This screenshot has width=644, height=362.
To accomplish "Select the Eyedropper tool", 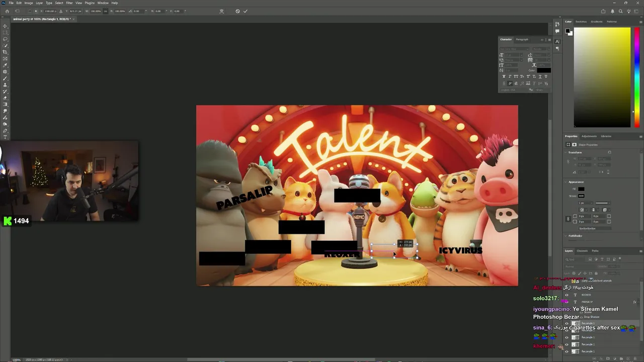I will [x=6, y=65].
